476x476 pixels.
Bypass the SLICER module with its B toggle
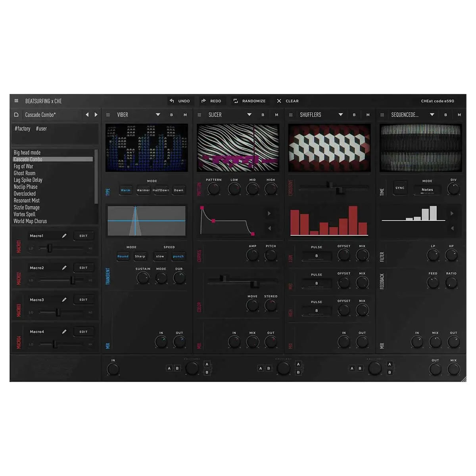[x=263, y=115]
